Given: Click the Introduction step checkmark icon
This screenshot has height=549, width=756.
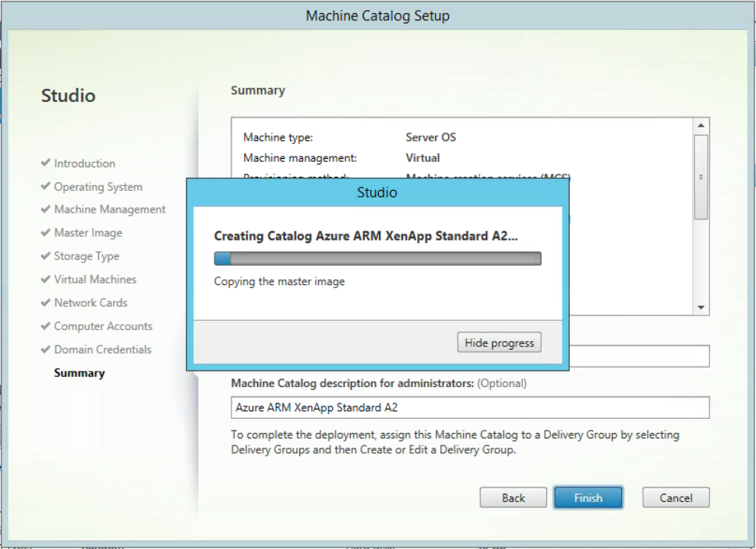Looking at the screenshot, I should (46, 163).
